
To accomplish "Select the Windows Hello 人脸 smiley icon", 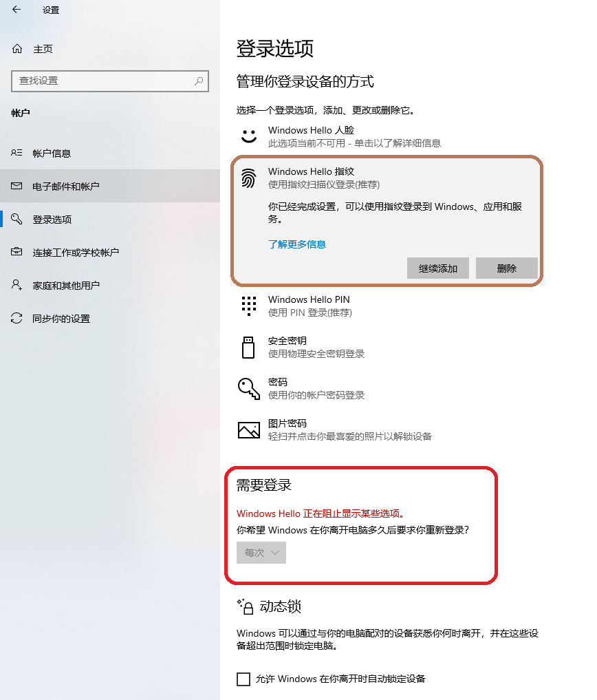I will [249, 136].
